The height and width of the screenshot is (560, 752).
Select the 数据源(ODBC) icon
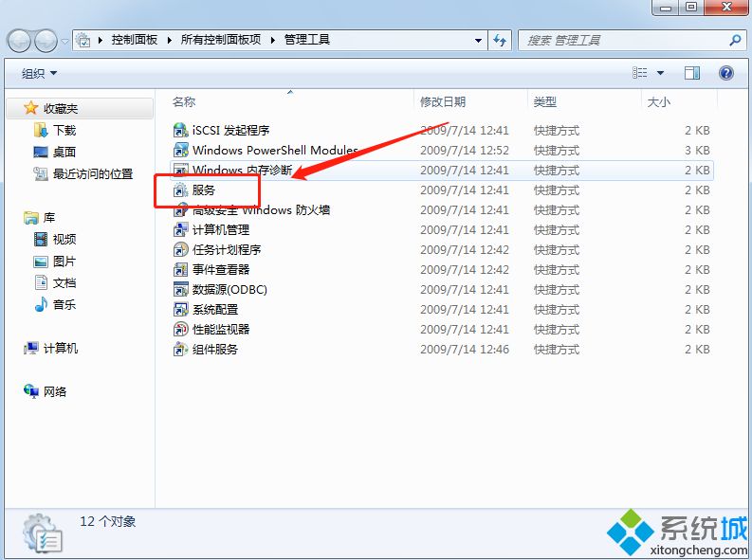[180, 289]
